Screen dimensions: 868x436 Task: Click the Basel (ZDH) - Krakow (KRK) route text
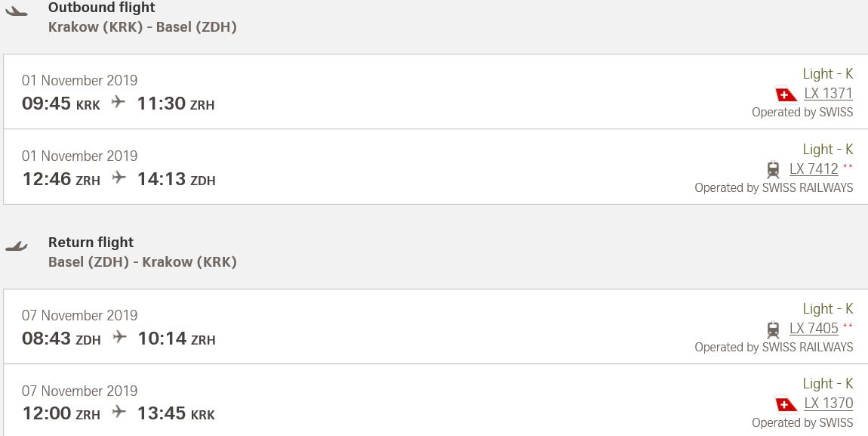click(x=142, y=262)
